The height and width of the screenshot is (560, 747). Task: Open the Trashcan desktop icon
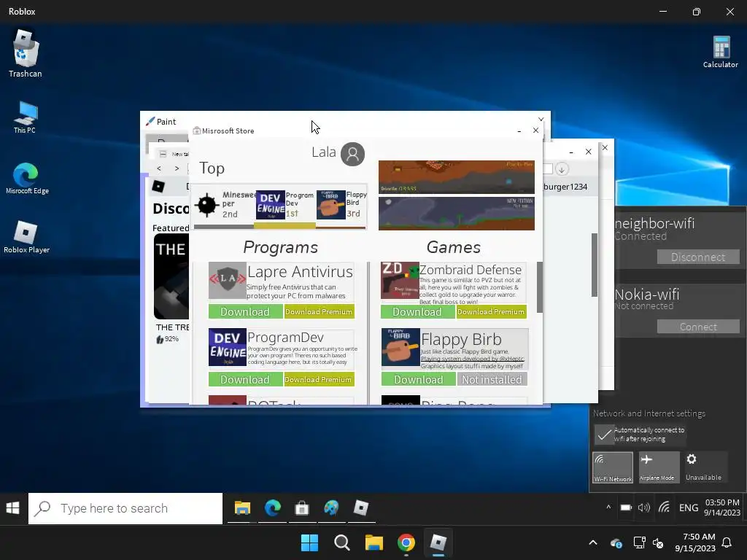pos(26,53)
